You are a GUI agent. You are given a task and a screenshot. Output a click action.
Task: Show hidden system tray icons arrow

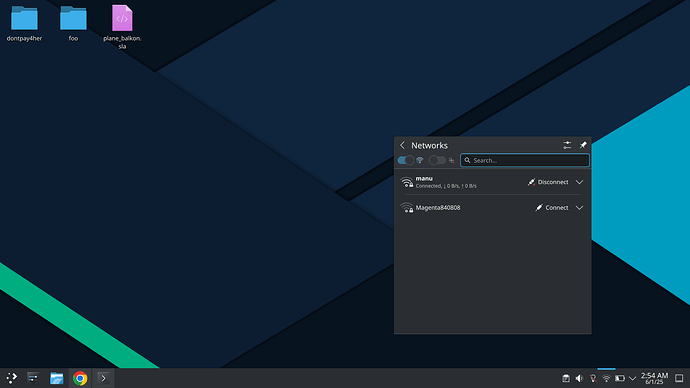pyautogui.click(x=632, y=378)
